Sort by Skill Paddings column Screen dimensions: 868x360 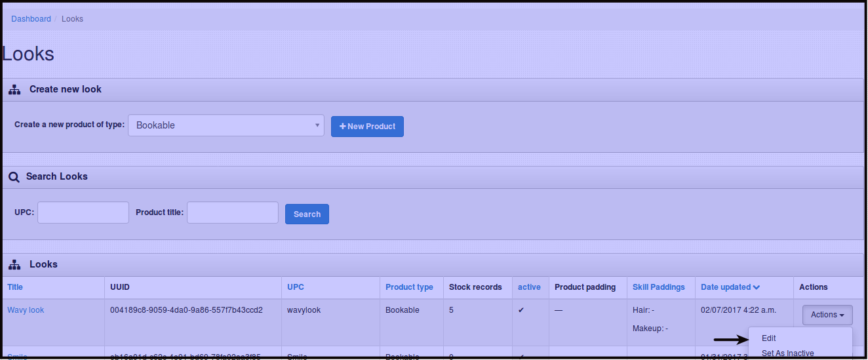[x=658, y=287]
